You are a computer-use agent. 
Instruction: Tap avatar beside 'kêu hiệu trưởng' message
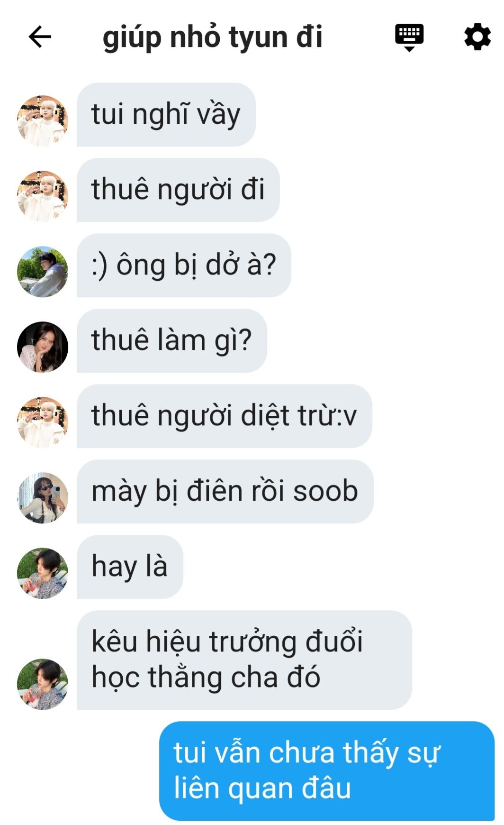[43, 684]
